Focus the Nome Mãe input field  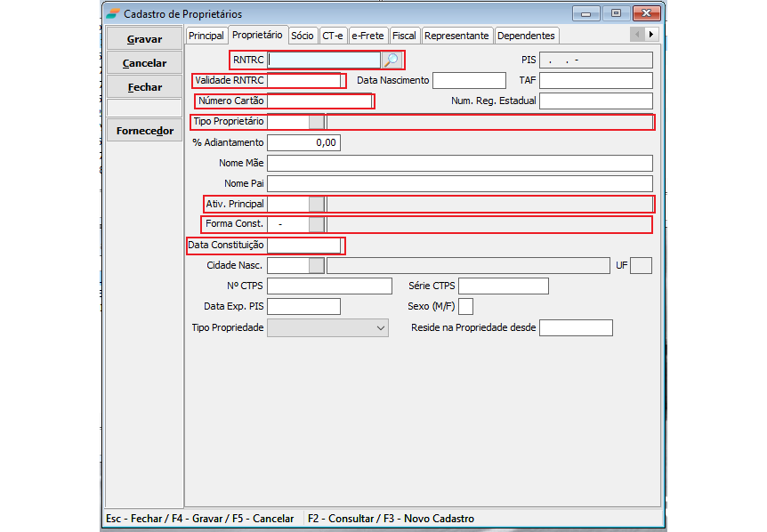(x=459, y=163)
